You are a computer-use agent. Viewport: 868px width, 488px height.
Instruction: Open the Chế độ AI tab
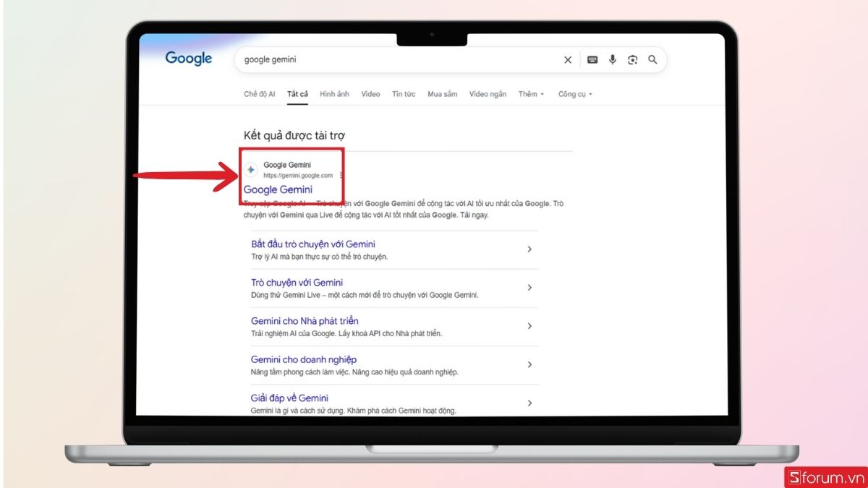point(259,93)
